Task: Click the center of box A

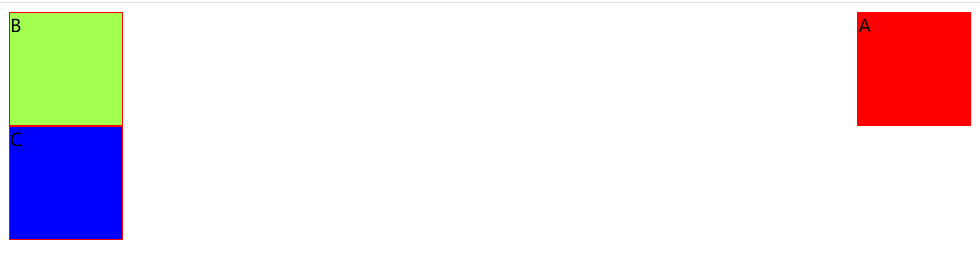Action: pos(914,69)
